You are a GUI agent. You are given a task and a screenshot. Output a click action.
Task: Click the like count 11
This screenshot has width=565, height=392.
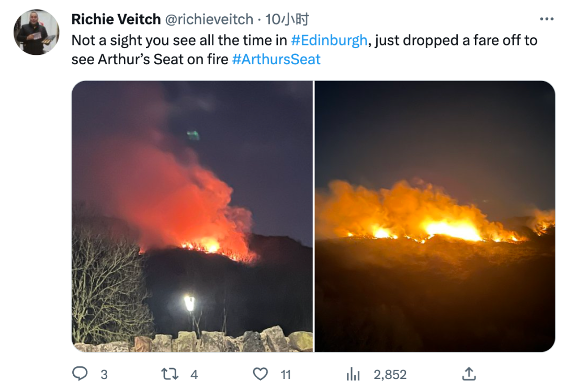286,375
